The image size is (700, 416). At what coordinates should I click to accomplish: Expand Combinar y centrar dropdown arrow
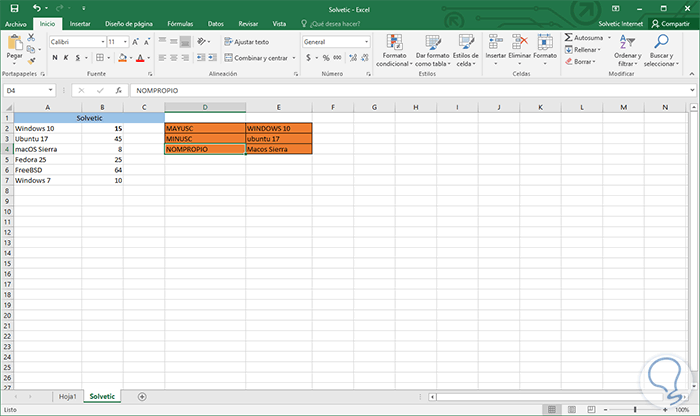(294, 58)
